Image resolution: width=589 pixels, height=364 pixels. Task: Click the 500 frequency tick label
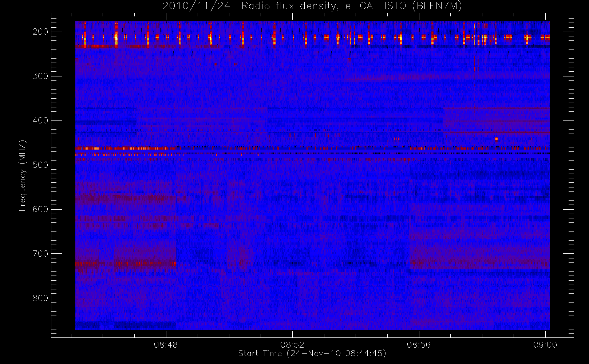pyautogui.click(x=40, y=165)
